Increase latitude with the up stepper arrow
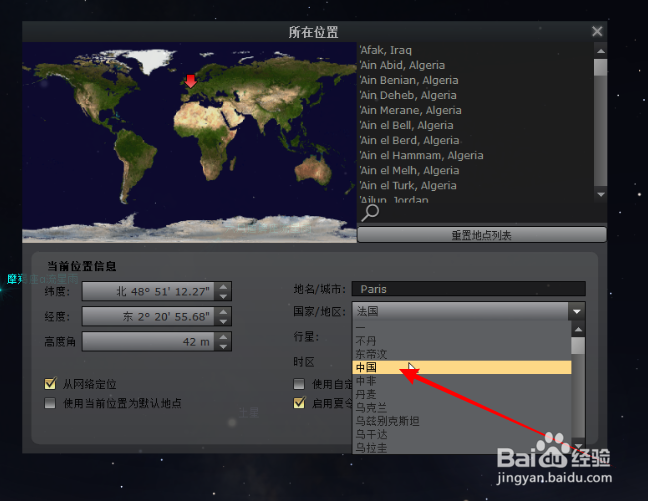The image size is (648, 501). [x=223, y=286]
